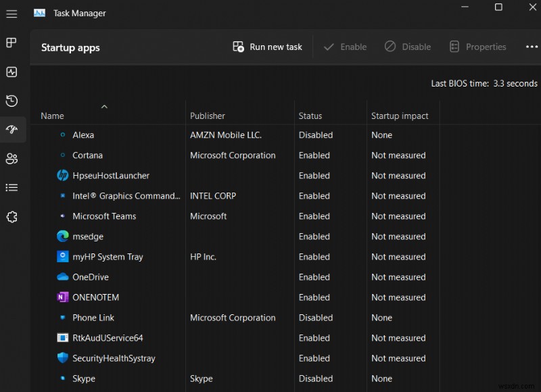
Task: Open Properties of selected startup app
Action: [478, 47]
